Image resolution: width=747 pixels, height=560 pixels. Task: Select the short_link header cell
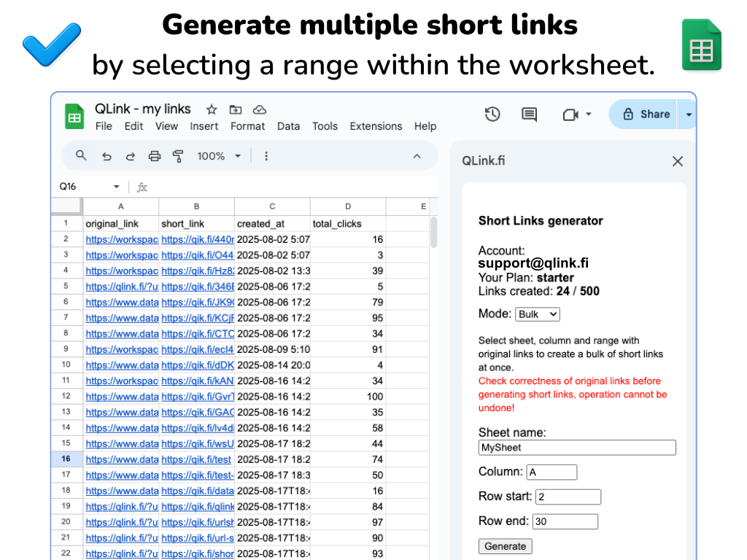(197, 224)
